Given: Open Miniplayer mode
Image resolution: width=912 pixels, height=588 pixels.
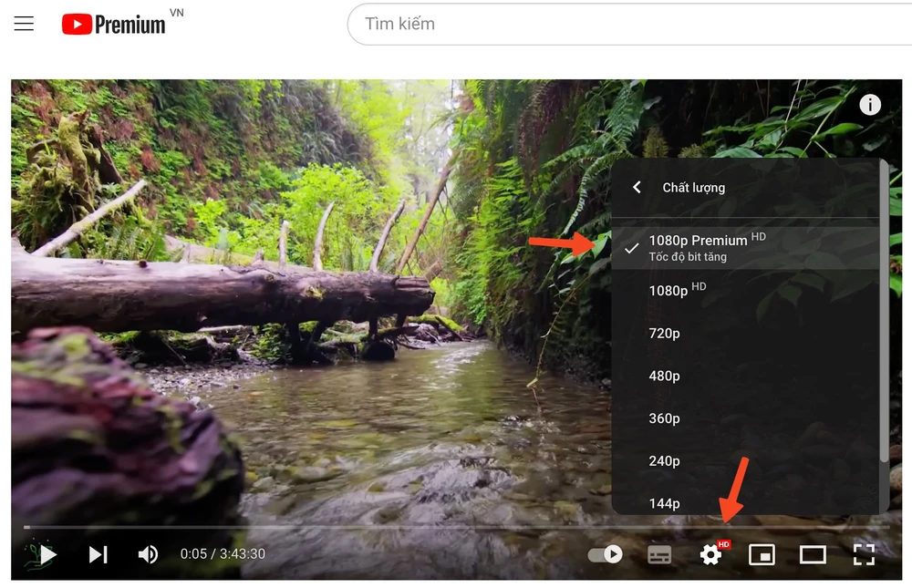Looking at the screenshot, I should click(762, 553).
